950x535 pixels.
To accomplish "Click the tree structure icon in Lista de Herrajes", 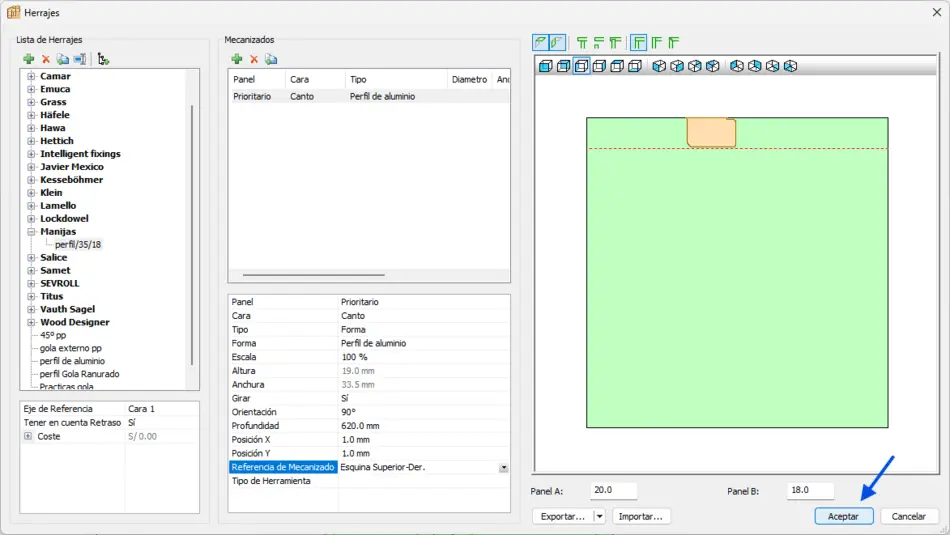I will point(103,60).
